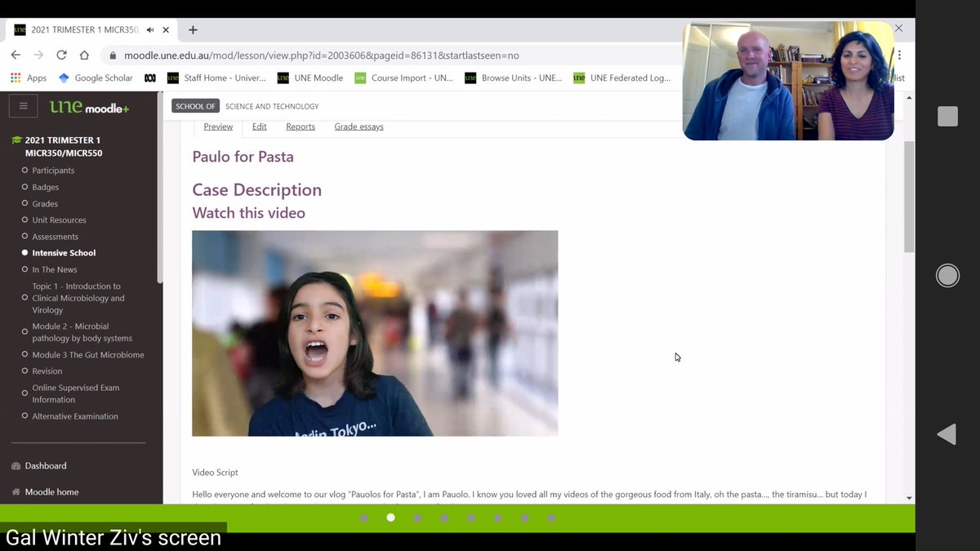Click the page's vertical scrollbar thumb
Viewport: 980px width, 551px height.
click(x=909, y=196)
